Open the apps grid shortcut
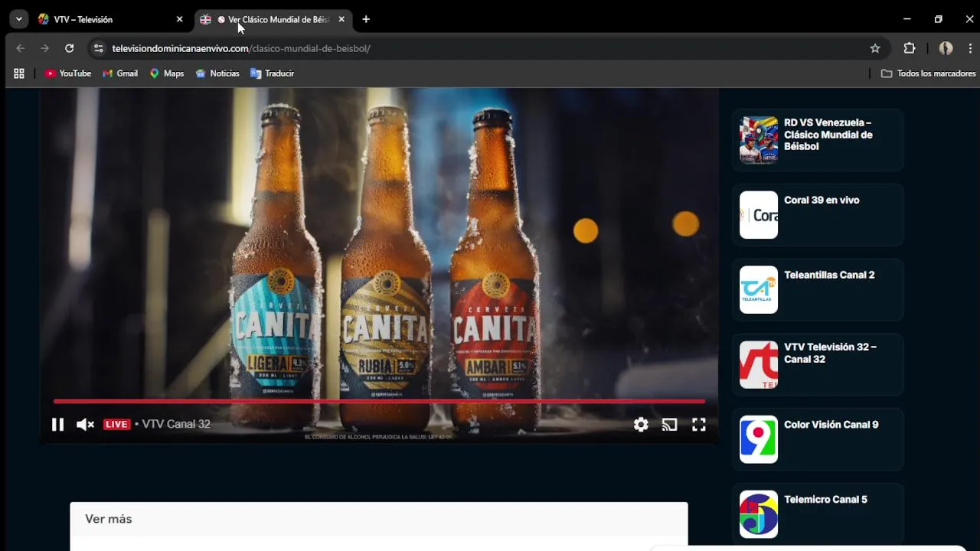Screen dimensions: 980x551 [x=19, y=73]
